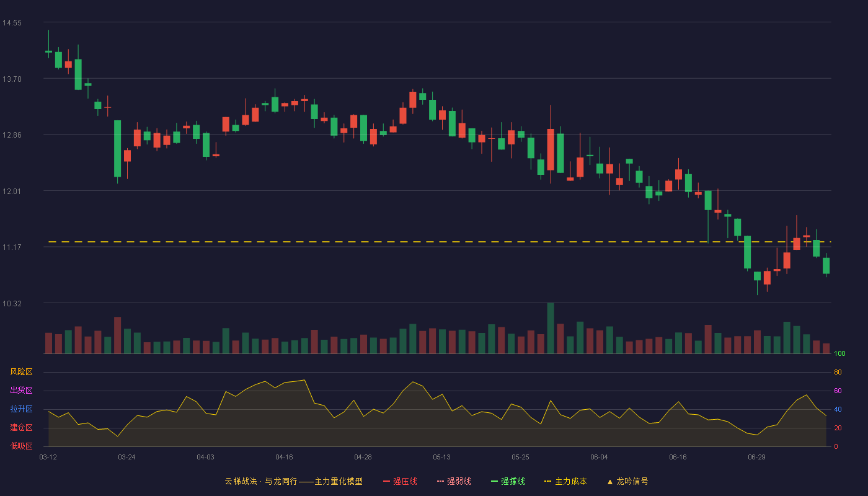Image resolution: width=868 pixels, height=496 pixels.
Task: Click the green 强撑线 legend line marker
Action: click(495, 481)
